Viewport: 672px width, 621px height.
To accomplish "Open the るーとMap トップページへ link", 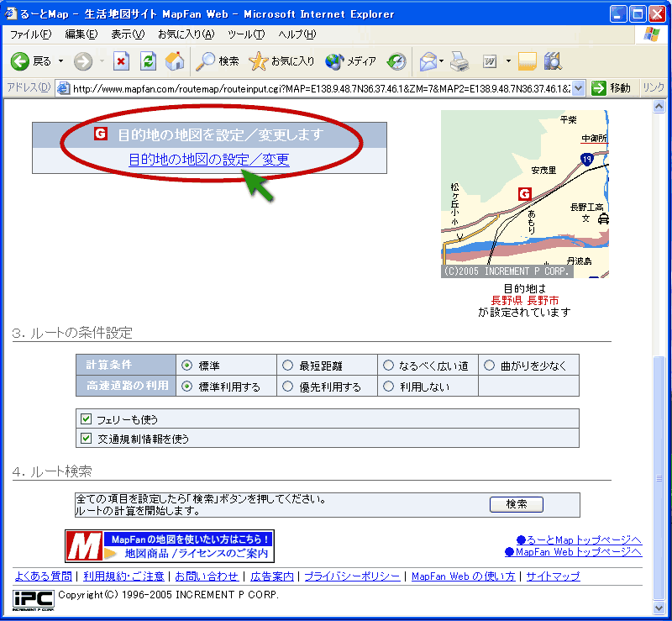I will [x=579, y=540].
